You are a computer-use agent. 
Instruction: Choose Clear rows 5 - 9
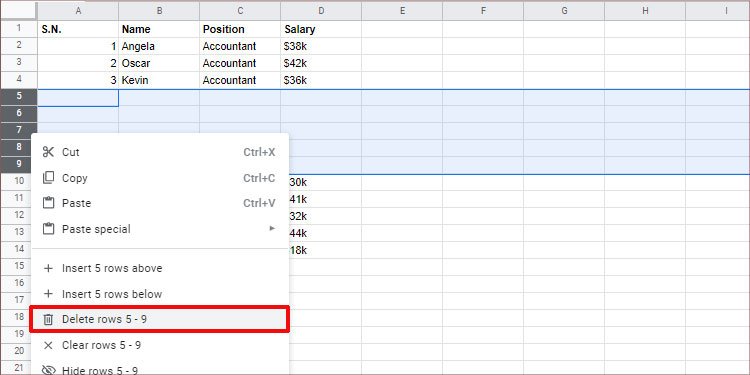pos(160,345)
